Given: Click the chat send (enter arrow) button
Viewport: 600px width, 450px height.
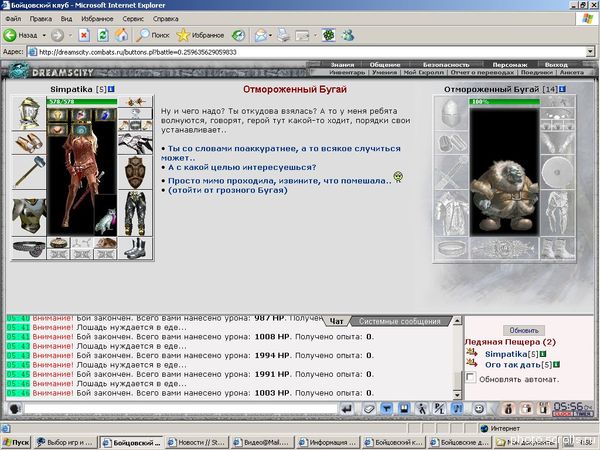Looking at the screenshot, I should (347, 409).
